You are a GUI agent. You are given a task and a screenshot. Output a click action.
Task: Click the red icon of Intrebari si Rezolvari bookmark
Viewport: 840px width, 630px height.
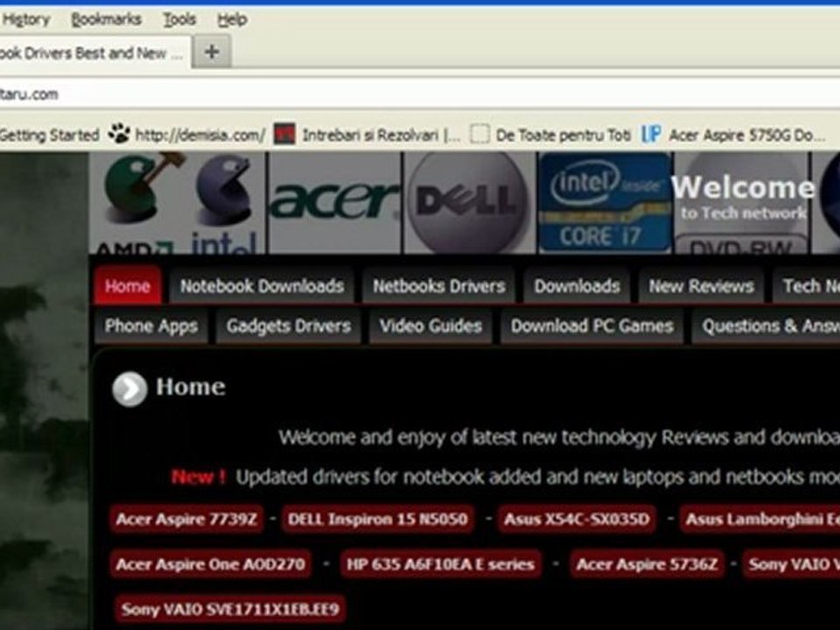[284, 134]
